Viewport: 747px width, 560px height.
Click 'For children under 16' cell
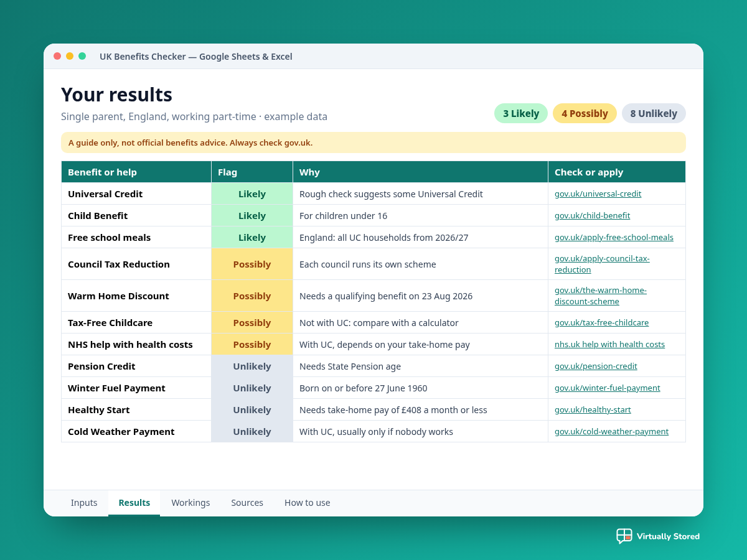[420, 215]
